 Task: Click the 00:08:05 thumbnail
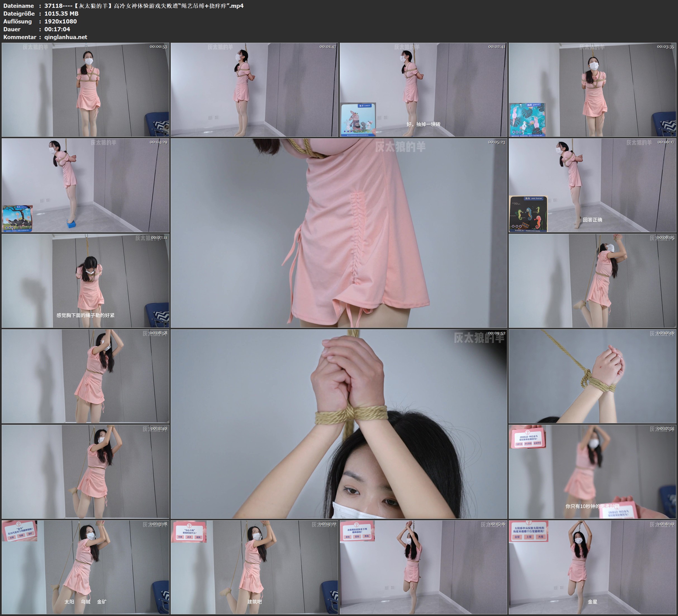[x=592, y=281]
